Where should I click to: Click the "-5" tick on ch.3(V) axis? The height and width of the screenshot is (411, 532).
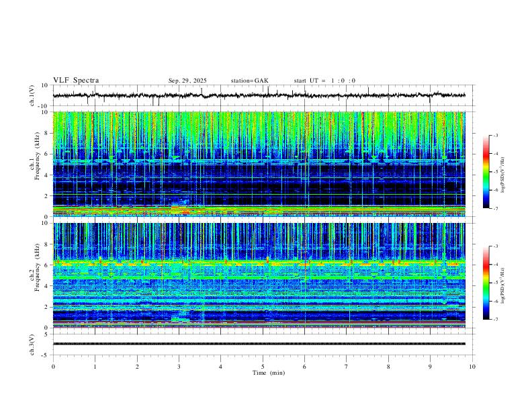pos(45,355)
